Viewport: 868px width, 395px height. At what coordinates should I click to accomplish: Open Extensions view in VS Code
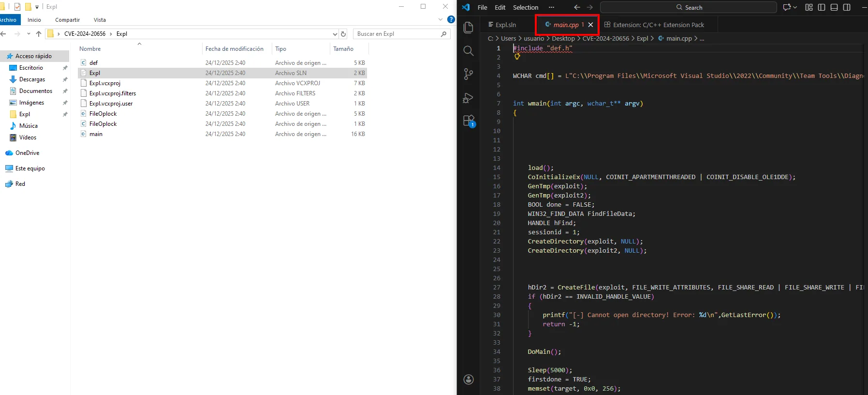click(x=469, y=121)
